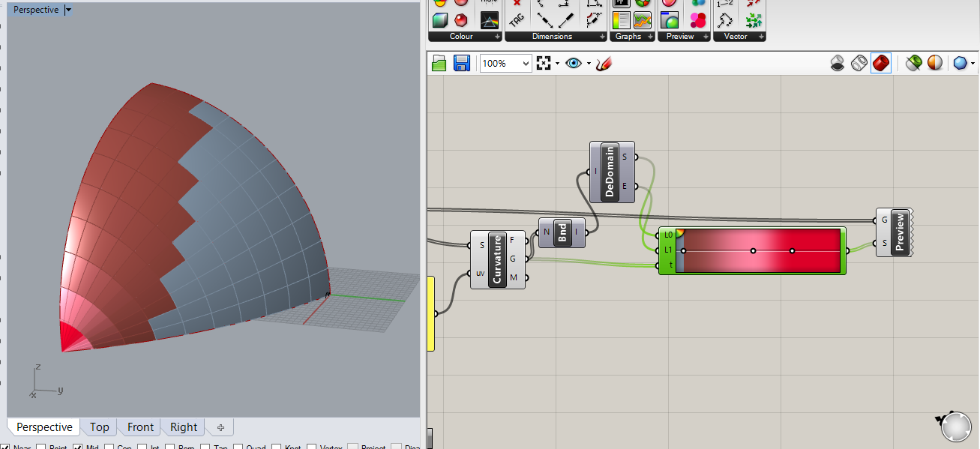Expand the Dimensions panel options arrow
The image size is (980, 449).
pyautogui.click(x=604, y=35)
